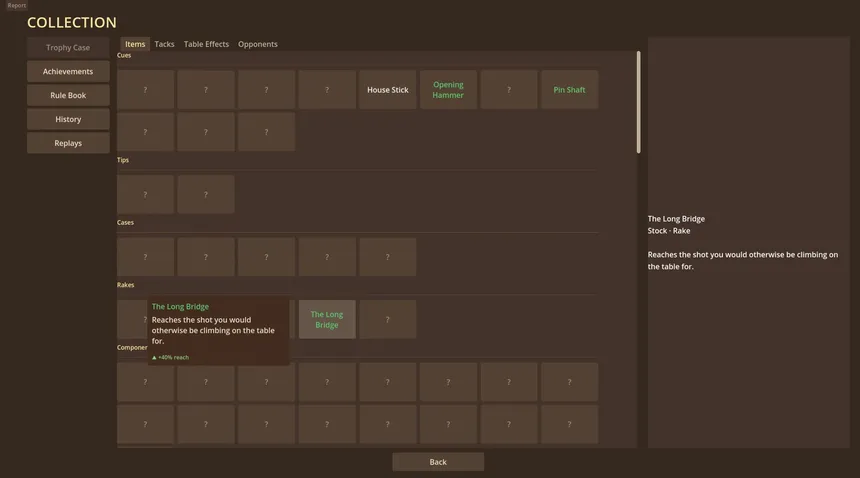Image resolution: width=860 pixels, height=478 pixels.
Task: Select the Pin Shaft cue
Action: pyautogui.click(x=569, y=89)
